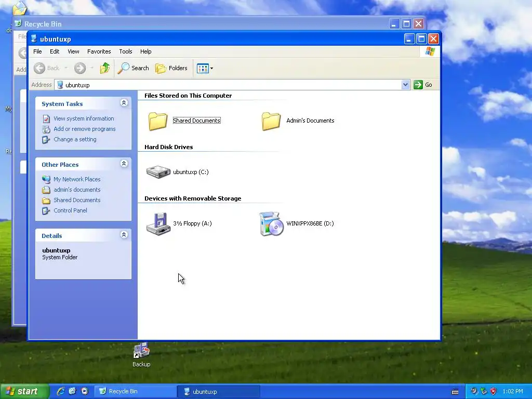The height and width of the screenshot is (399, 532).
Task: Click the on-screen keyboard taskbar icon
Action: click(455, 392)
